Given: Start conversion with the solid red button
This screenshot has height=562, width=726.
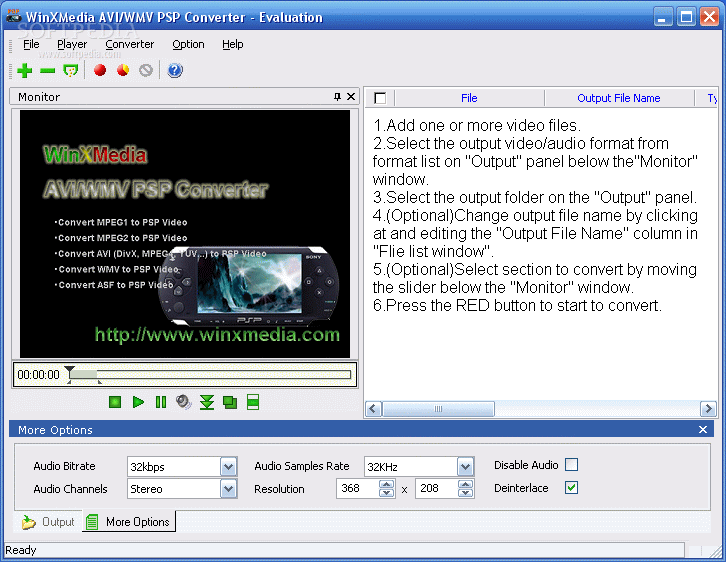Looking at the screenshot, I should [100, 70].
